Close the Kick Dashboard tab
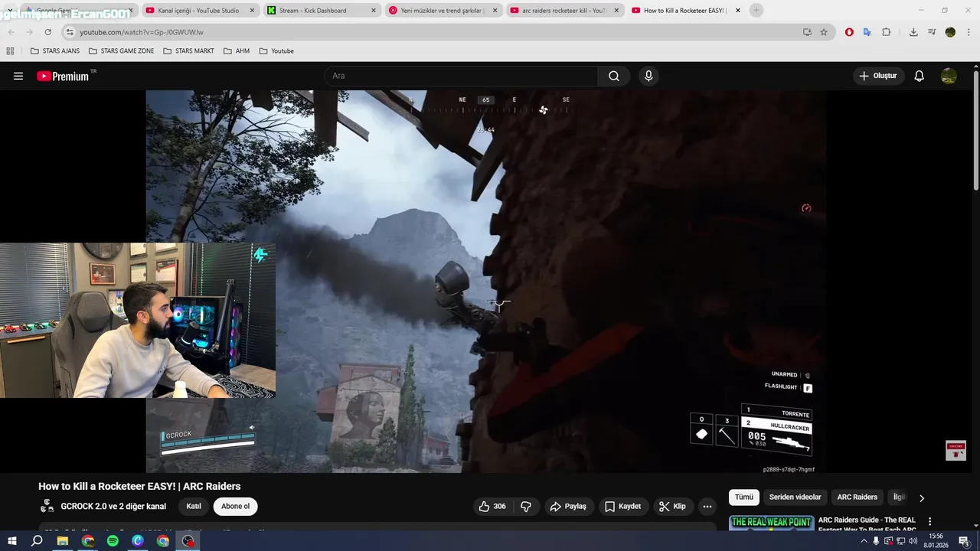The image size is (980, 551). [373, 10]
